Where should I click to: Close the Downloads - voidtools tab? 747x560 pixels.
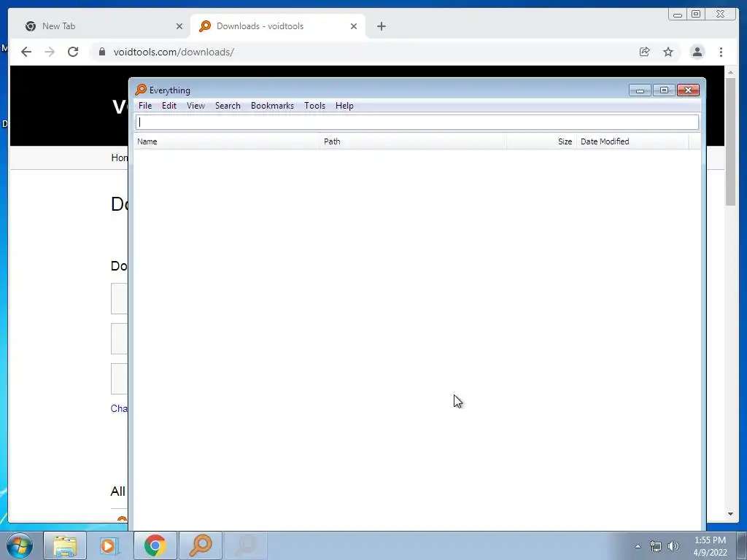354,26
